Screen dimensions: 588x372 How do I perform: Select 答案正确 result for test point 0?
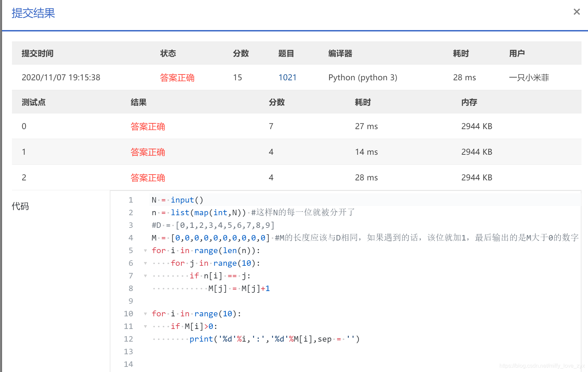coord(148,126)
